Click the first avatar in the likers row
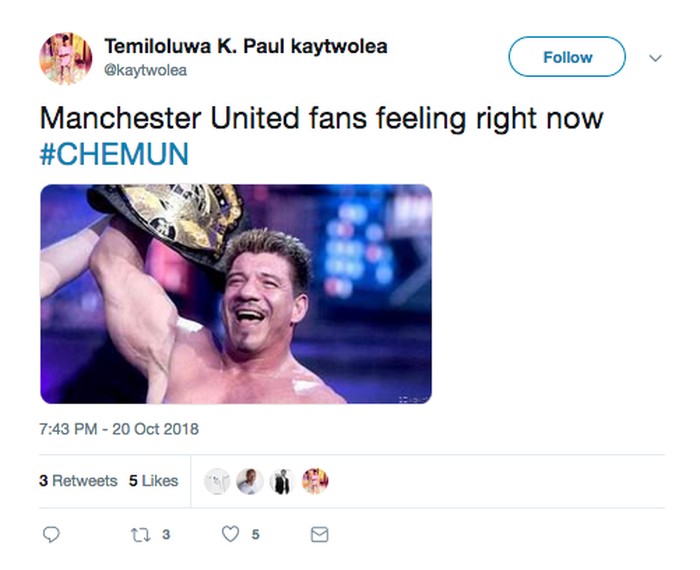Image resolution: width=700 pixels, height=570 pixels. 217,481
